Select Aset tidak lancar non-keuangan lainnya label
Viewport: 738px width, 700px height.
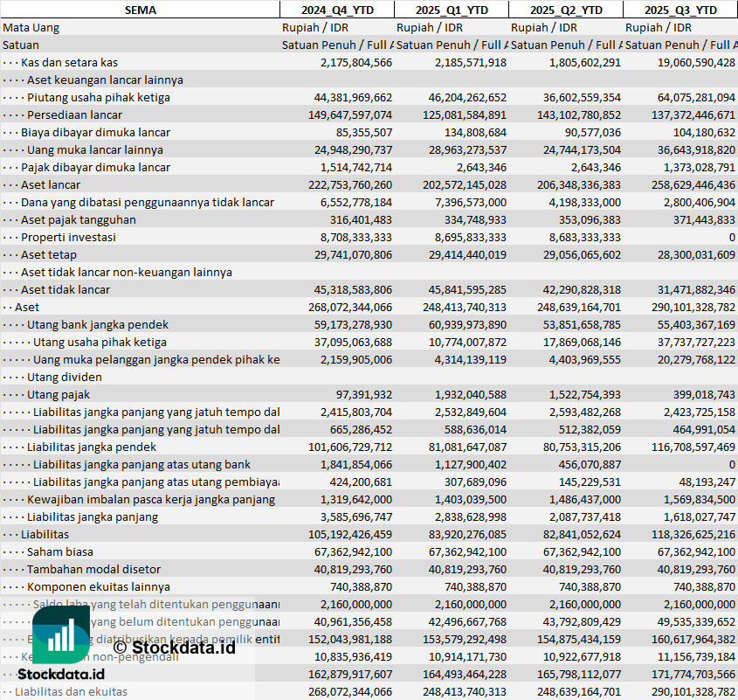[x=126, y=272]
